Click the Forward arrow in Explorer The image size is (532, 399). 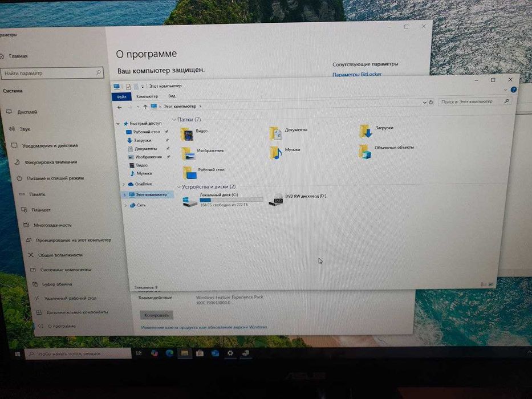pyautogui.click(x=129, y=107)
